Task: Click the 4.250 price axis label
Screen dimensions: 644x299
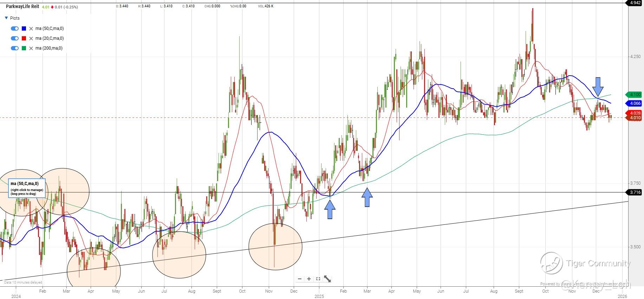Action: [635, 57]
